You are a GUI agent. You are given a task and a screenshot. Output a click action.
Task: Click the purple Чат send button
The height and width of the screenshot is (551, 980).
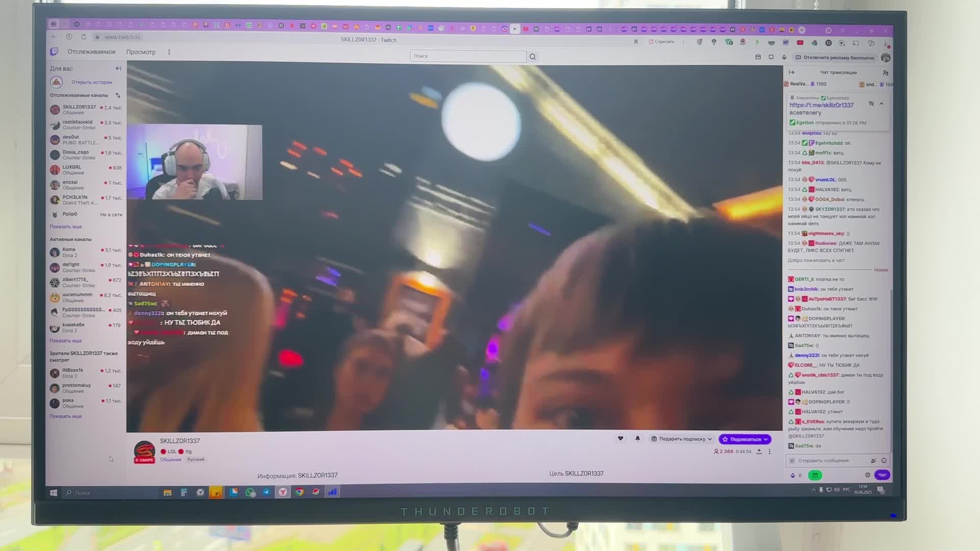click(x=882, y=475)
